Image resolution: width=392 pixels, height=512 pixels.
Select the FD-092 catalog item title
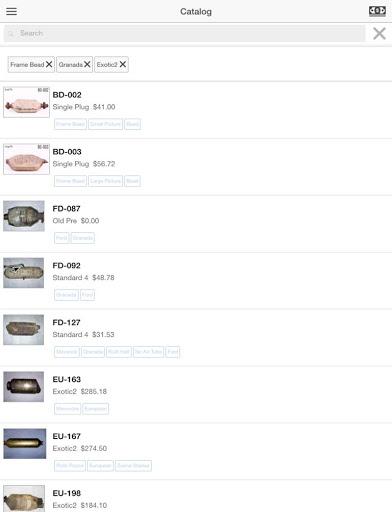click(x=66, y=266)
